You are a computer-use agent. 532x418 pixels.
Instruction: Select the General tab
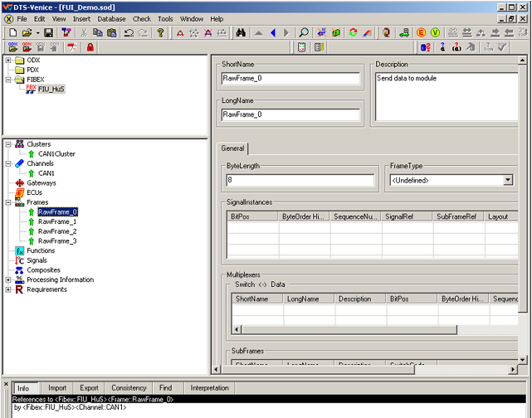[232, 148]
